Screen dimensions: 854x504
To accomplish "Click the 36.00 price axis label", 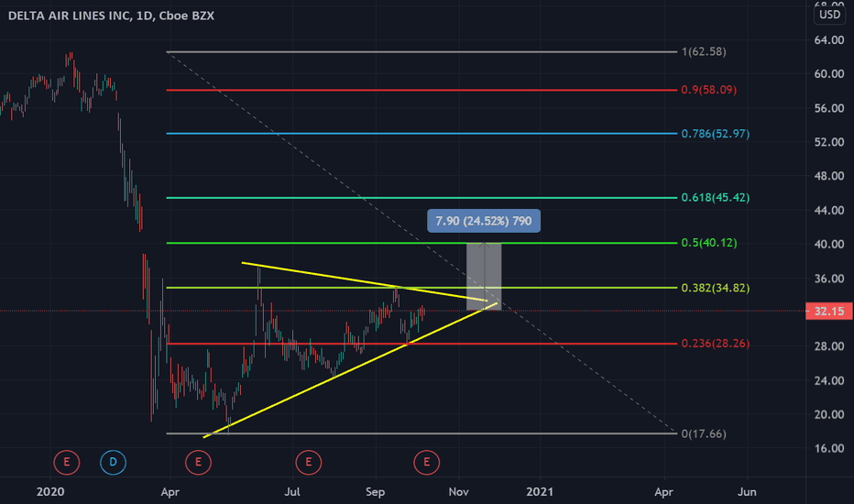I will click(829, 279).
